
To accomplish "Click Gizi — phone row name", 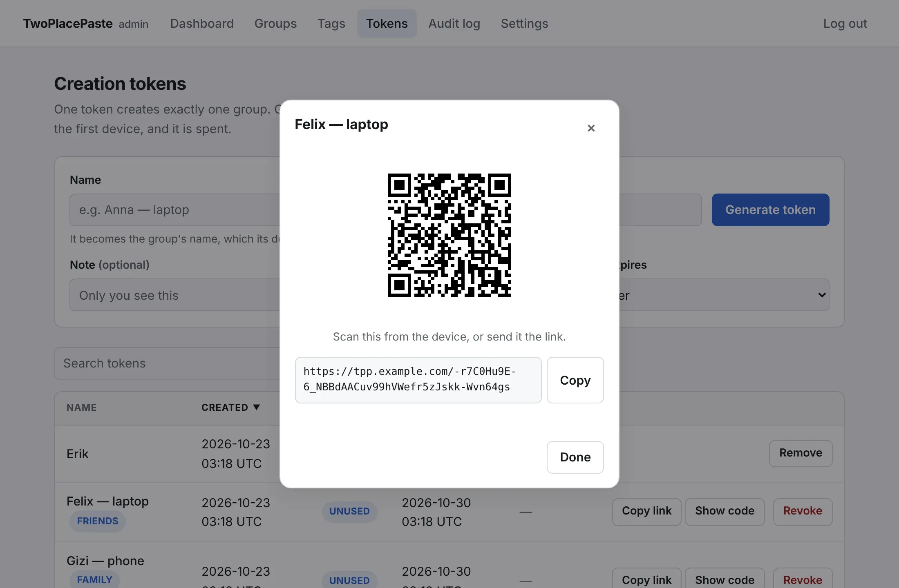I will tap(105, 561).
